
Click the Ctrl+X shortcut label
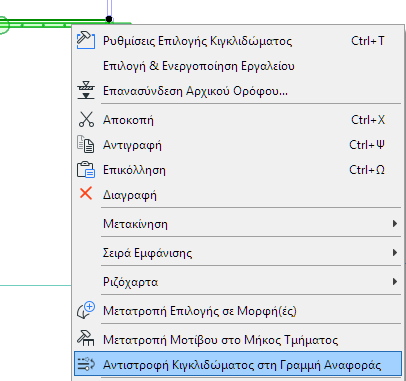[368, 120]
